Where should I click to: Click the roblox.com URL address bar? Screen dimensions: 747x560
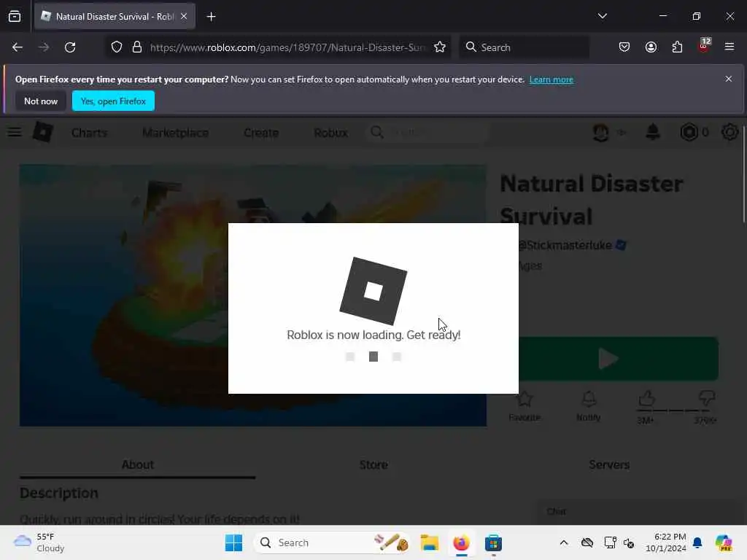click(x=287, y=47)
